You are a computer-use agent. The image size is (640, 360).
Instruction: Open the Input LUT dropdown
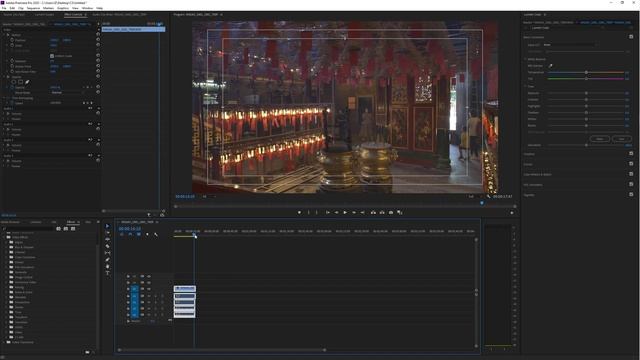coord(569,45)
